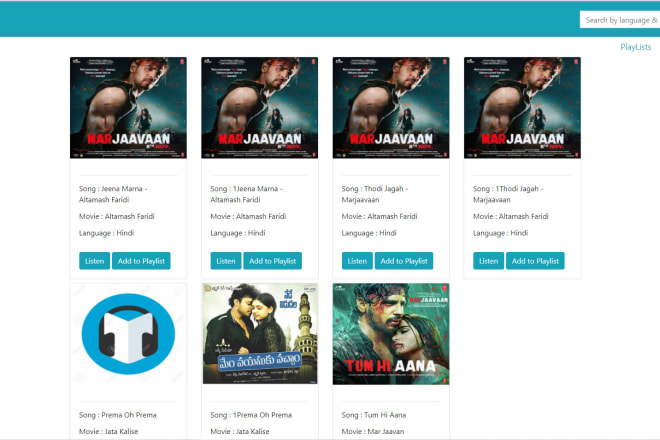
Task: Select 'Movie : Altamash Faridi' in Thodi Jagah card
Action: 379,216
